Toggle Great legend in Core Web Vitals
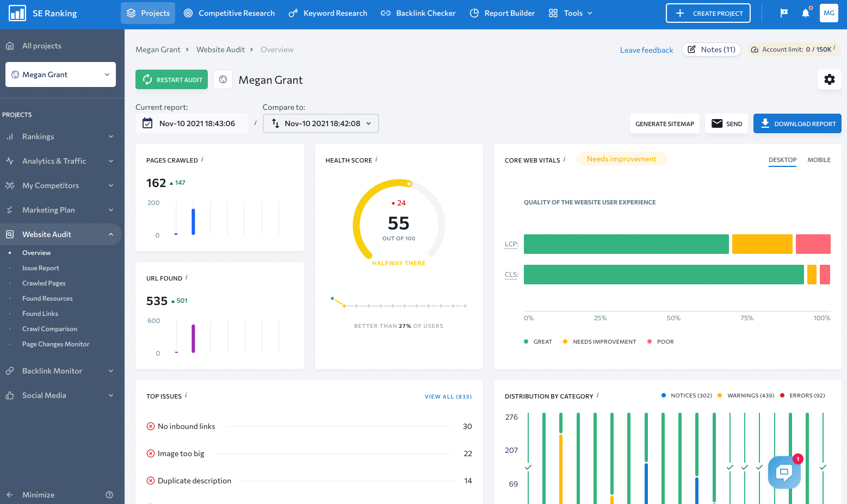Screen dimensions: 847x504 pyautogui.click(x=538, y=341)
